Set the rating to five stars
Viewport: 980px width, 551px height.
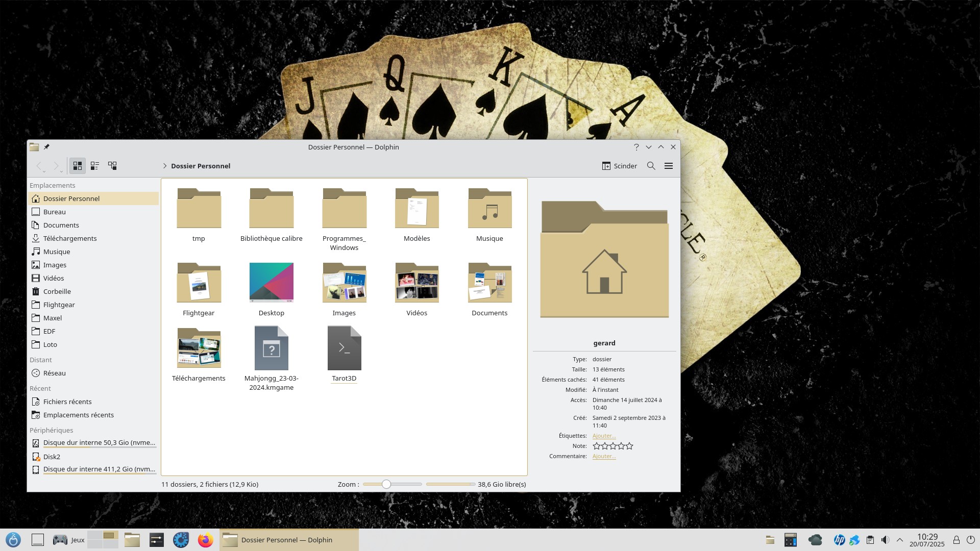[x=629, y=446]
